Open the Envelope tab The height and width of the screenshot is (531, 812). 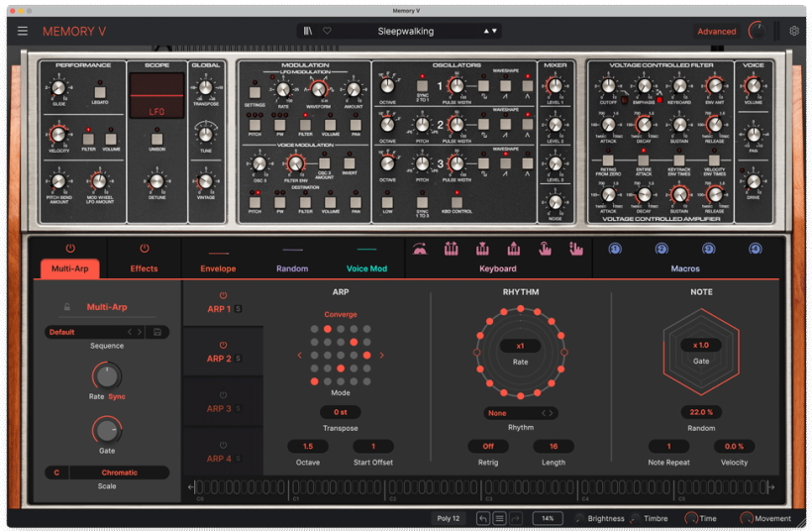(218, 268)
